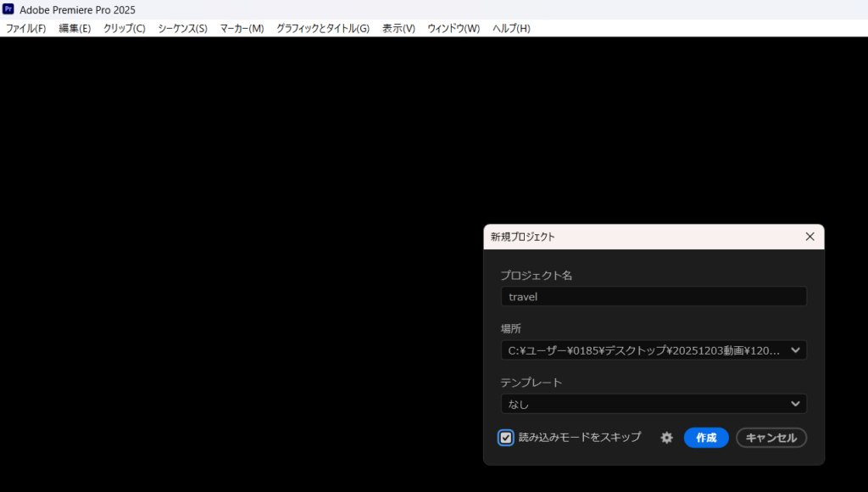Open the 編集(E) menu
The image size is (868, 492).
coord(75,28)
